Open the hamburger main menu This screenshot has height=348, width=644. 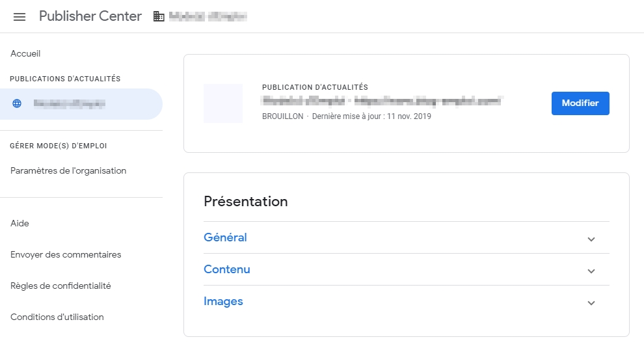tap(20, 16)
